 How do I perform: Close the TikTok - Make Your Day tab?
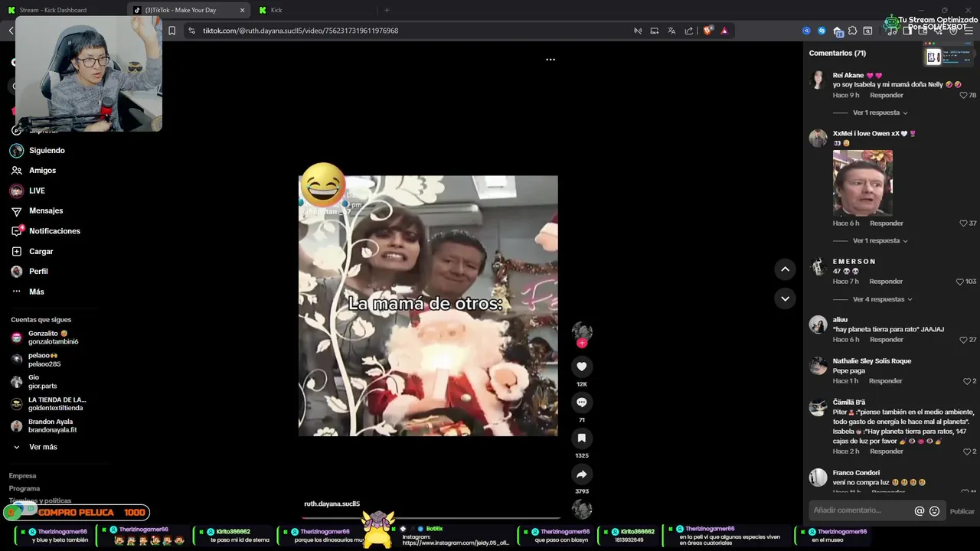coord(243,10)
